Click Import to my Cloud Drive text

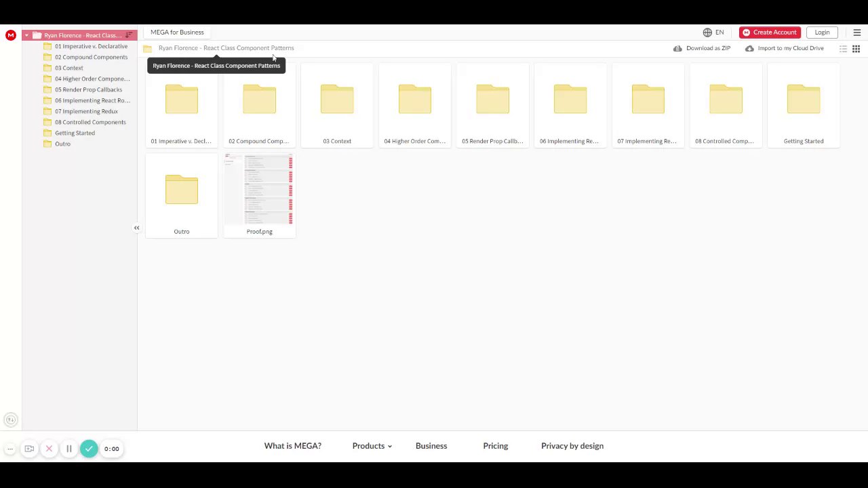pyautogui.click(x=791, y=49)
